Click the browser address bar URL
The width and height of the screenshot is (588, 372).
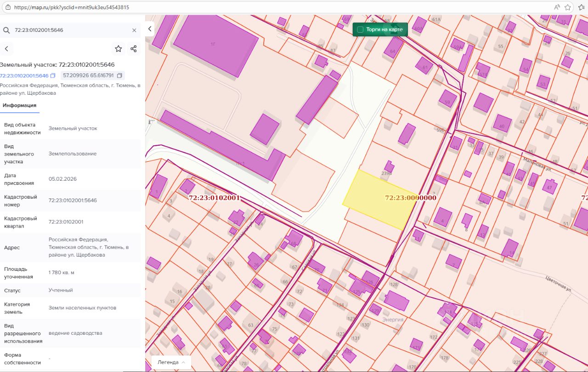pos(71,7)
